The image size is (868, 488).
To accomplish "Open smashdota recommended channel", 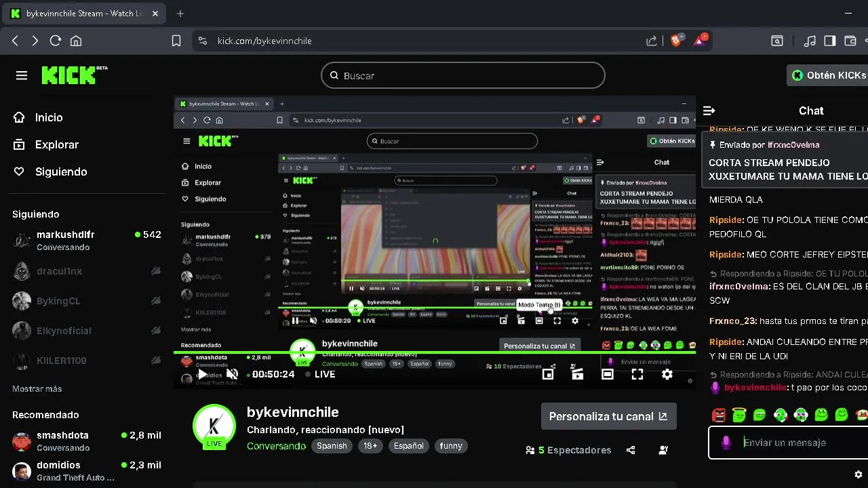I will click(x=87, y=441).
